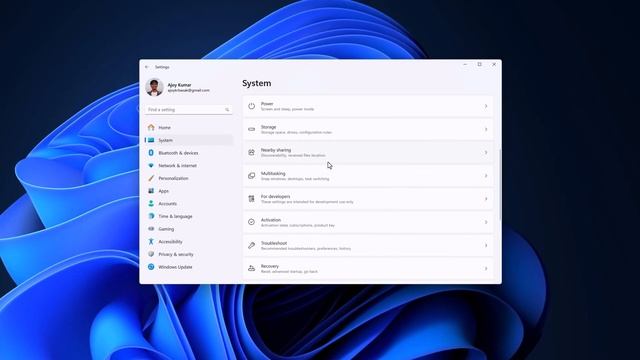The height and width of the screenshot is (360, 640).
Task: Click the Time & language globe icon
Action: (x=151, y=216)
